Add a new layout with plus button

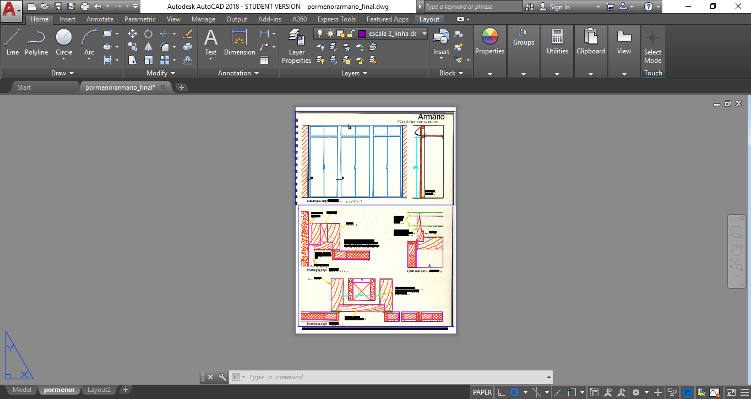tap(125, 389)
